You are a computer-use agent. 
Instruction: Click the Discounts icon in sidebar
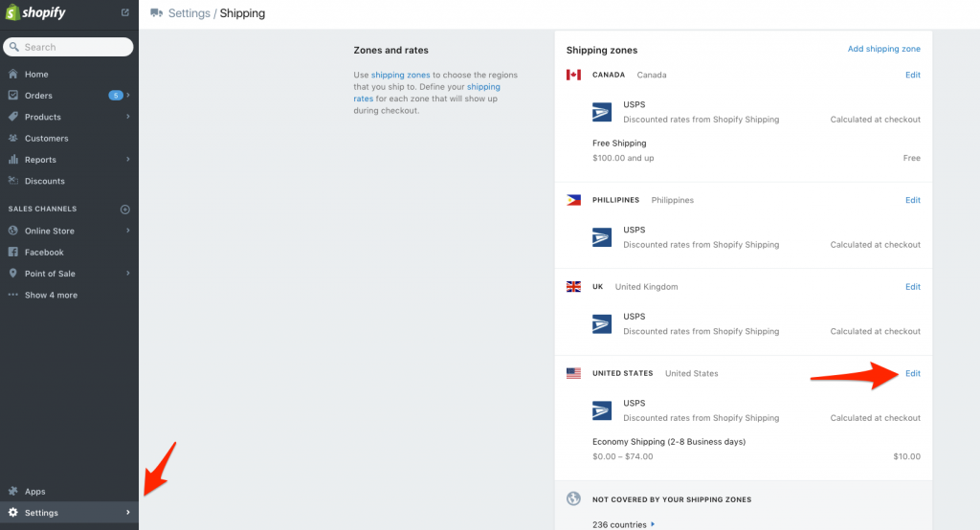13,181
